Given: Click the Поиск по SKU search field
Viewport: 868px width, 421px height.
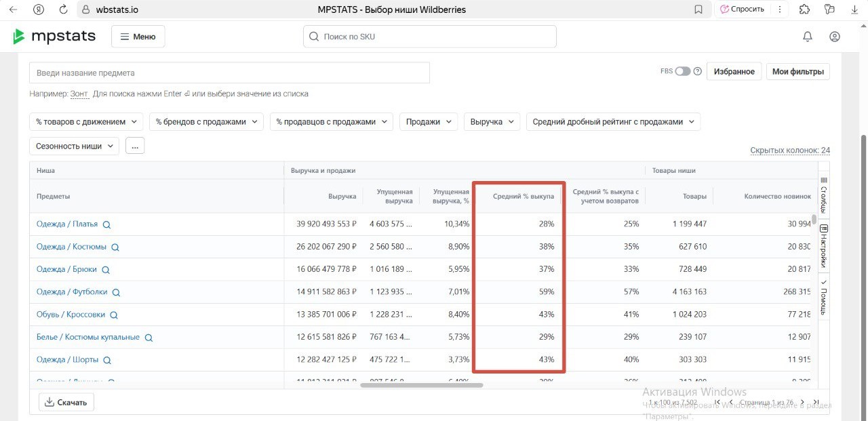Looking at the screenshot, I should click(429, 36).
